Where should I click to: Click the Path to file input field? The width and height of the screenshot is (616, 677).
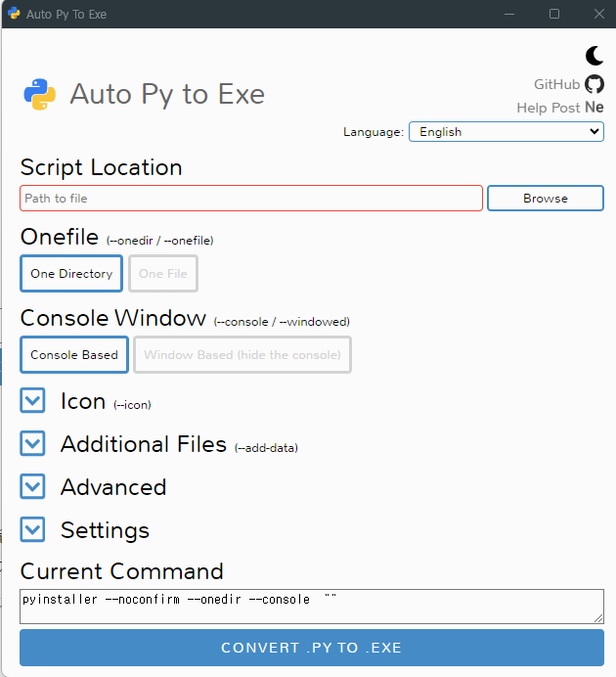pyautogui.click(x=251, y=199)
